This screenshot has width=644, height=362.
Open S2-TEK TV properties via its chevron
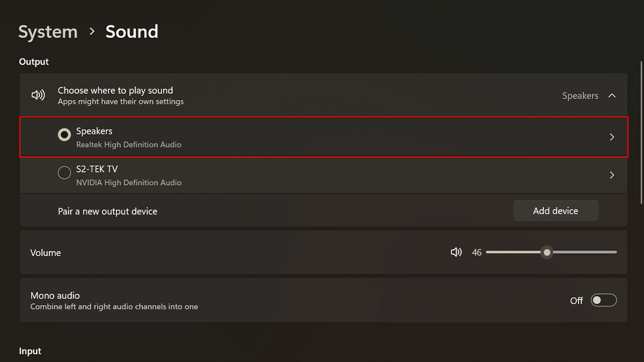coord(612,175)
